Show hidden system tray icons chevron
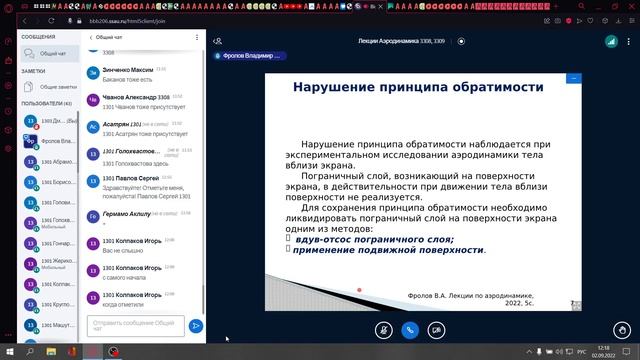Viewport: 640px width, 360px height. tap(529, 351)
